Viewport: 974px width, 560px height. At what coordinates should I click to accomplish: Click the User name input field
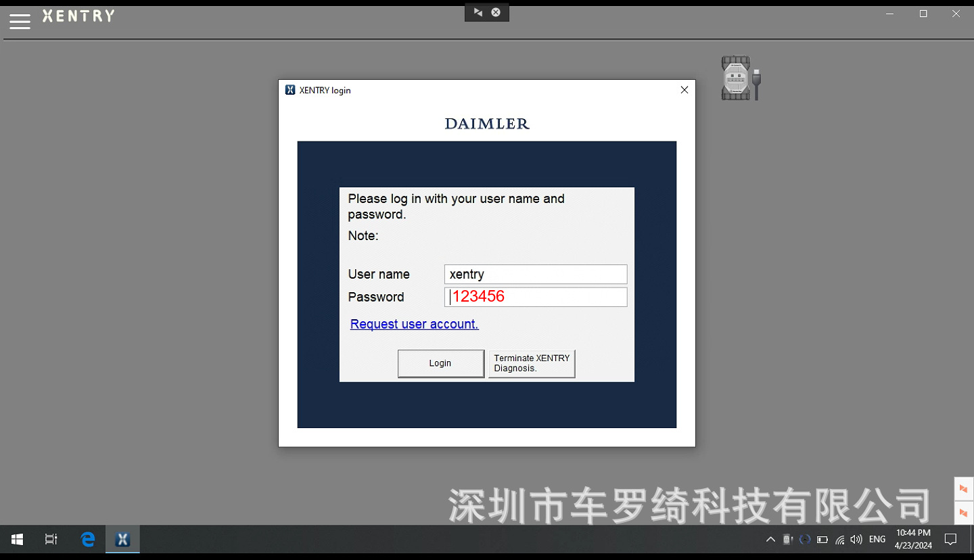pyautogui.click(x=536, y=274)
